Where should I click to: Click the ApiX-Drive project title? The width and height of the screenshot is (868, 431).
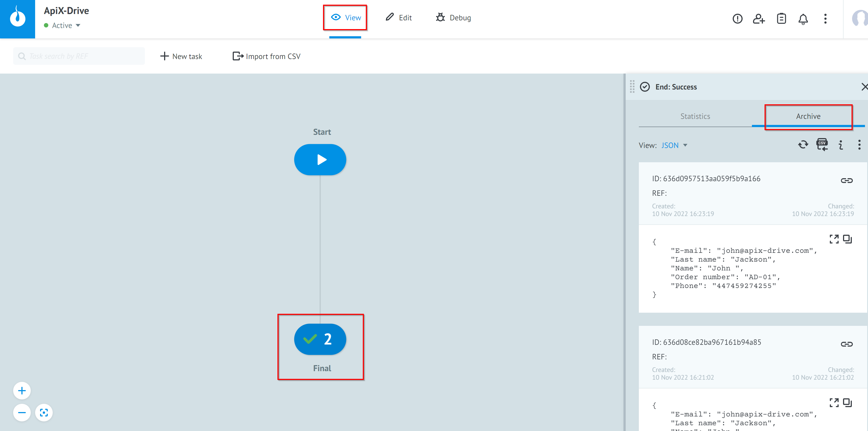[66, 11]
